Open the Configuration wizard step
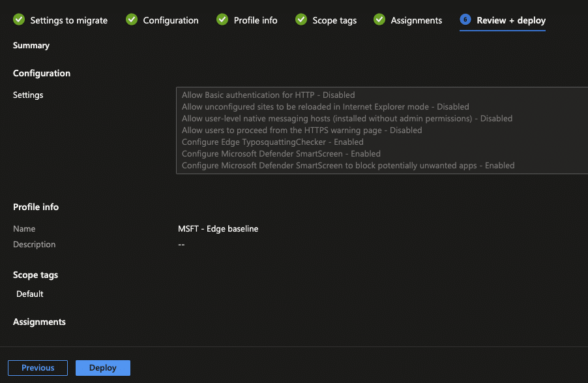The image size is (588, 383). pos(171,20)
